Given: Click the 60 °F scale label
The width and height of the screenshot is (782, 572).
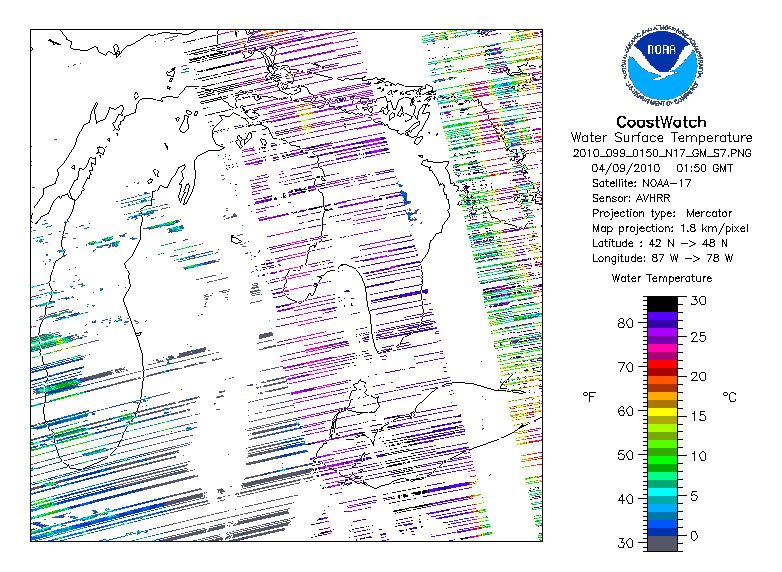Looking at the screenshot, I should pyautogui.click(x=625, y=411).
